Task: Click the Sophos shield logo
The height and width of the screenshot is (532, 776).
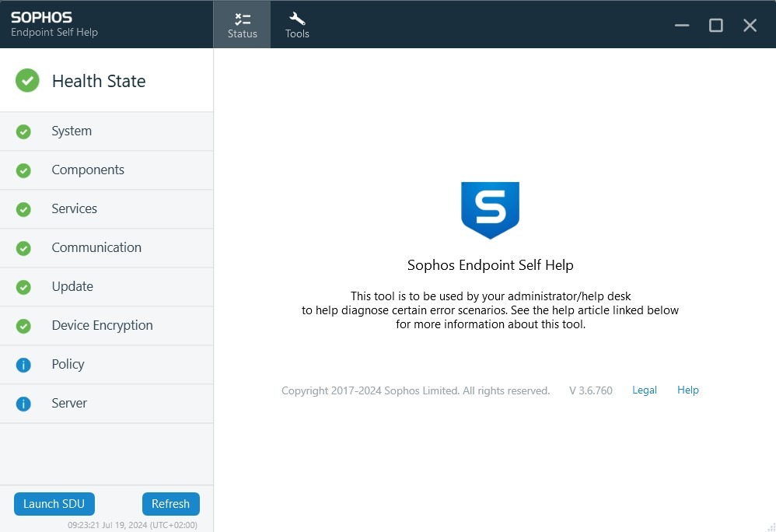Action: 490,209
